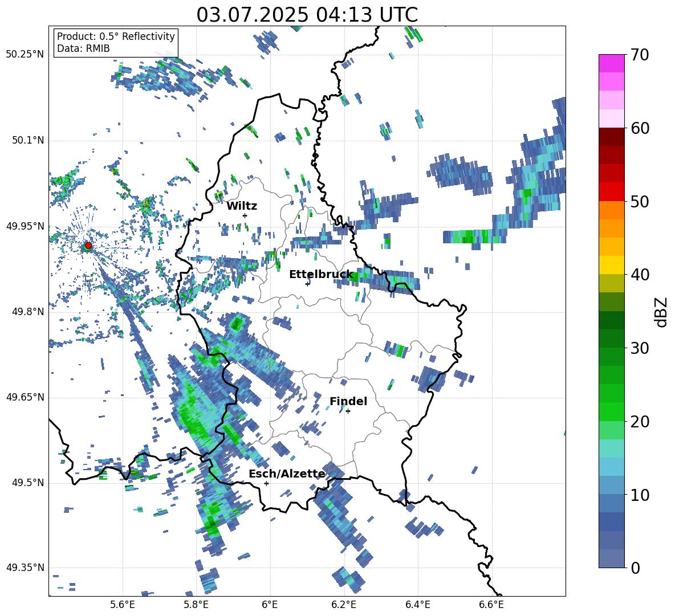Screen dimensions: 675x616
Task: Click the yellow 40 dBZ colorbar segment
Action: pos(611,265)
